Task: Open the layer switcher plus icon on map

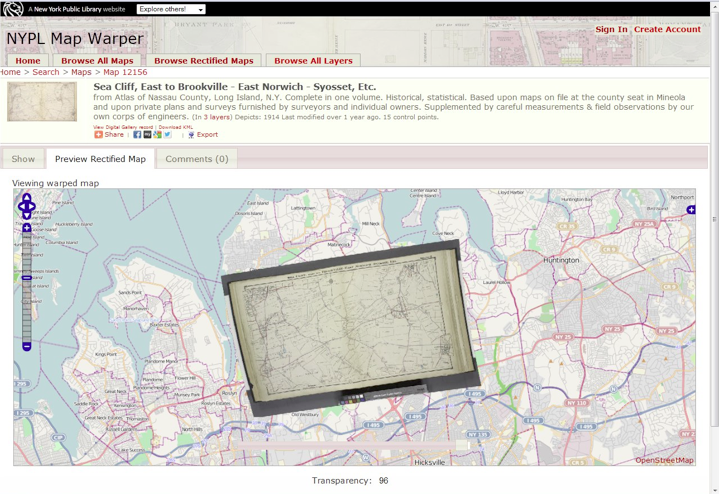Action: pyautogui.click(x=691, y=210)
